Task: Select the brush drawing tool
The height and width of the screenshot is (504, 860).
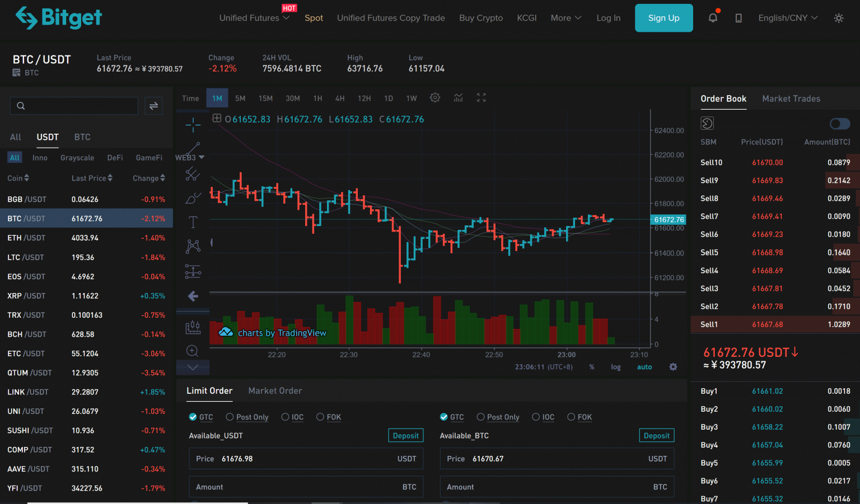Action: tap(193, 197)
